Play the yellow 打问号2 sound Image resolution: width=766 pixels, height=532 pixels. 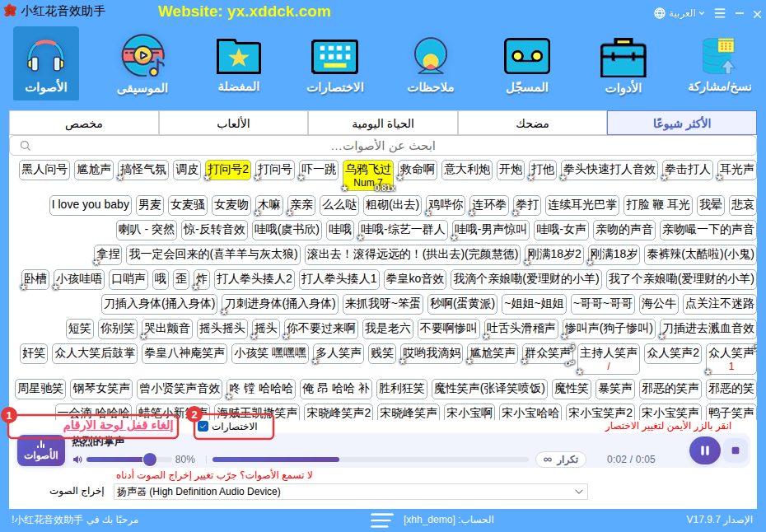click(228, 170)
